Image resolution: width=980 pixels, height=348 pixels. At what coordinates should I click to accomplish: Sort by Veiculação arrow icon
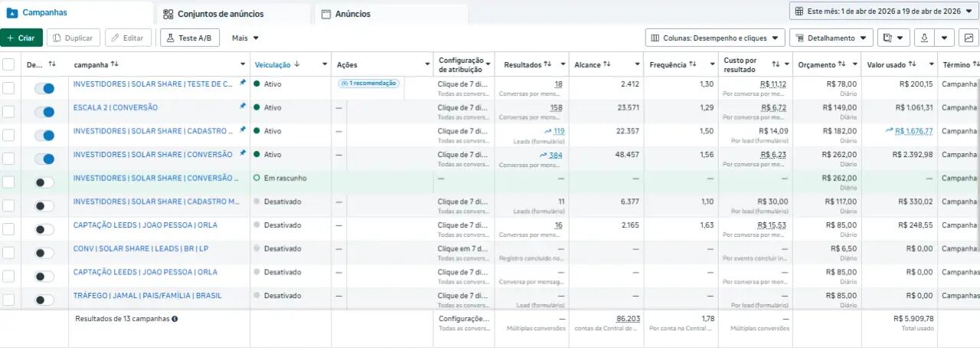coord(296,64)
